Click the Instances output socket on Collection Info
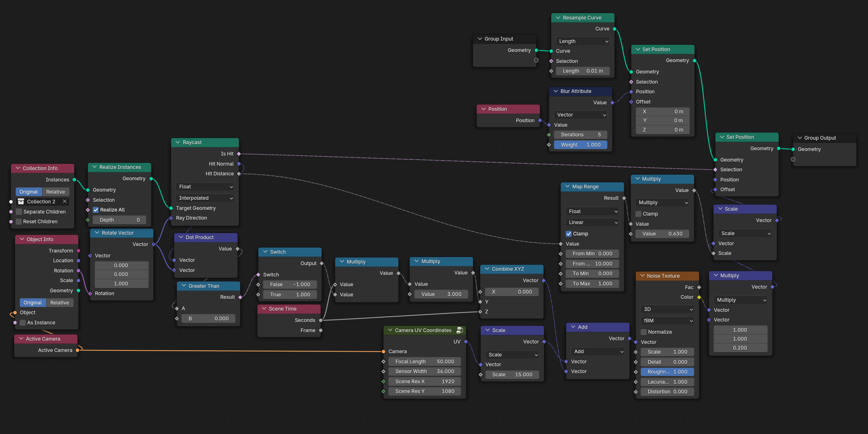 pyautogui.click(x=74, y=180)
